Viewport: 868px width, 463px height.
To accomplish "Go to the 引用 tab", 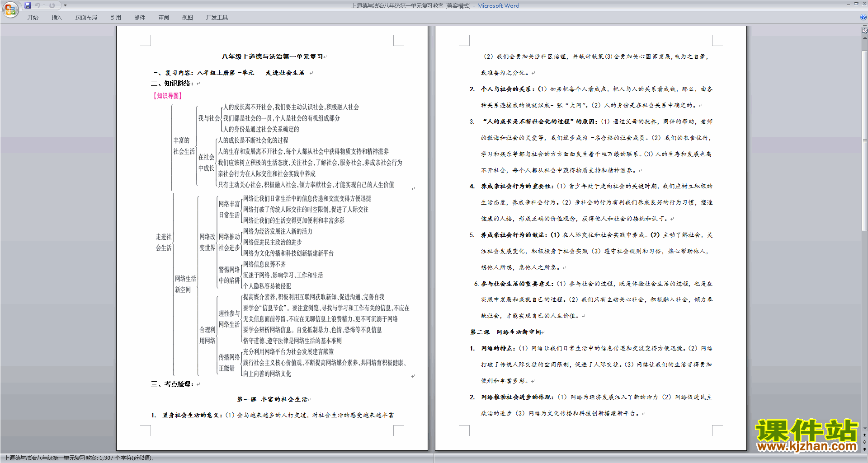I will 116,18.
